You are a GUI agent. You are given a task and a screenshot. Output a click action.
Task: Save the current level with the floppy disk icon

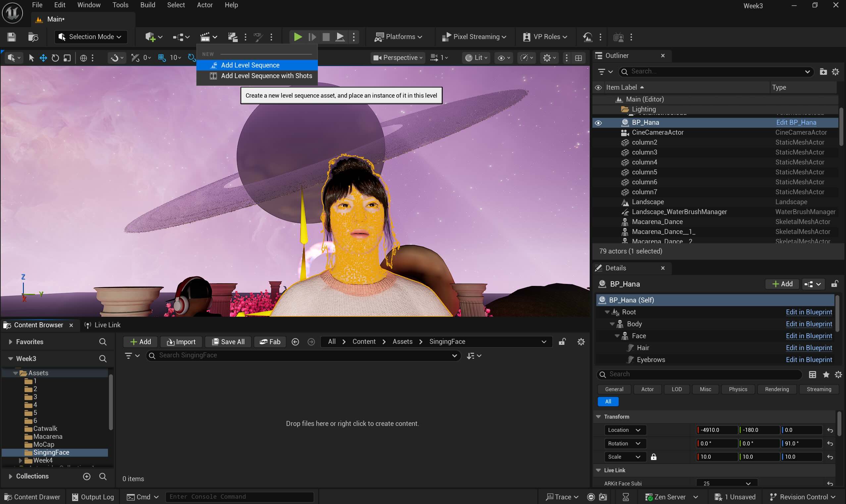click(x=11, y=37)
